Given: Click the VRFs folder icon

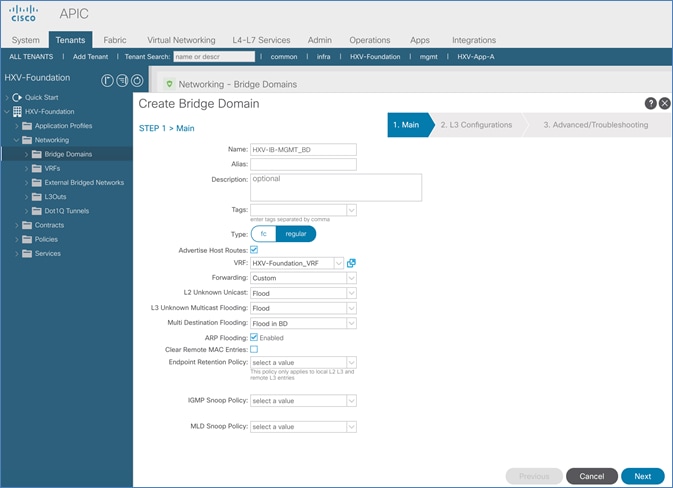Looking at the screenshot, I should coord(37,168).
